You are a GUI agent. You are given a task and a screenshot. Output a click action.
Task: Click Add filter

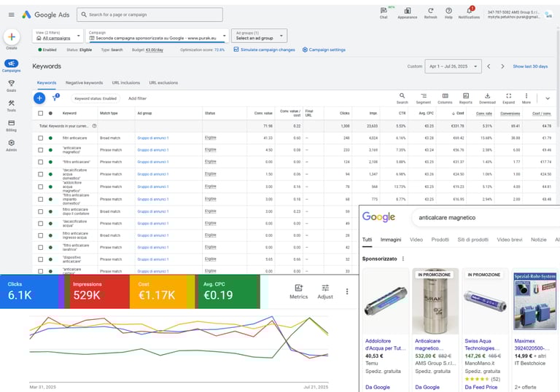pyautogui.click(x=137, y=98)
